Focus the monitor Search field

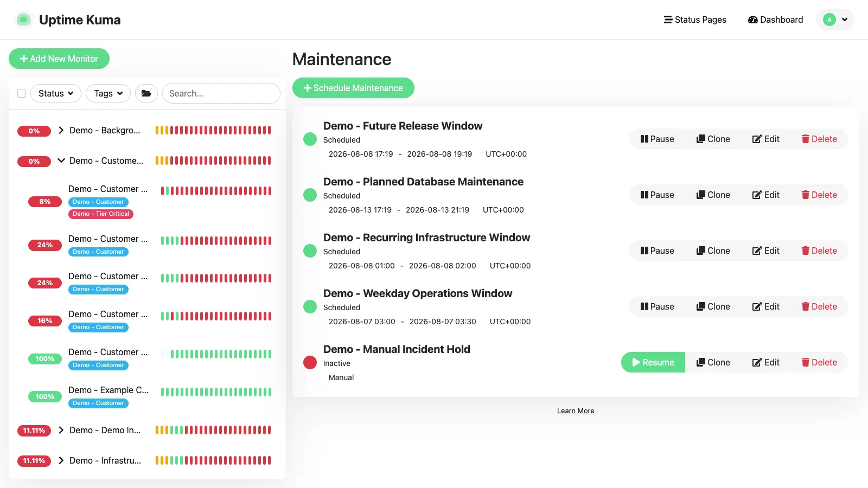tap(221, 93)
